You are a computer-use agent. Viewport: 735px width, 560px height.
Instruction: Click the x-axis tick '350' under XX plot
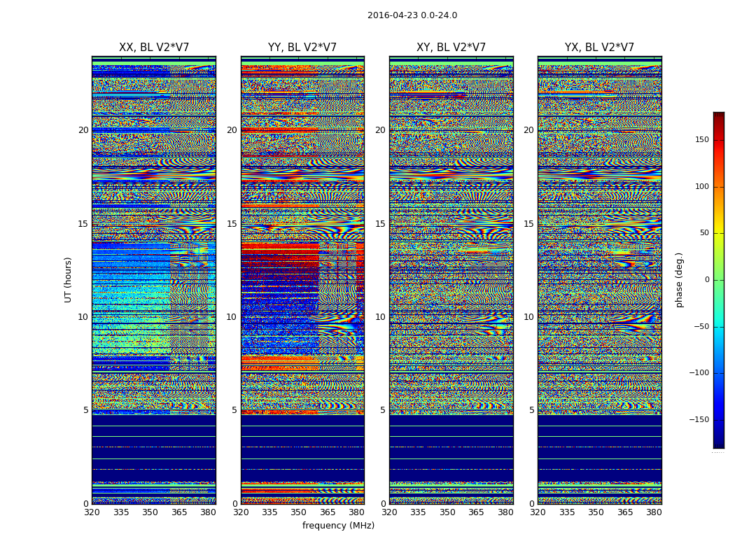(x=150, y=512)
